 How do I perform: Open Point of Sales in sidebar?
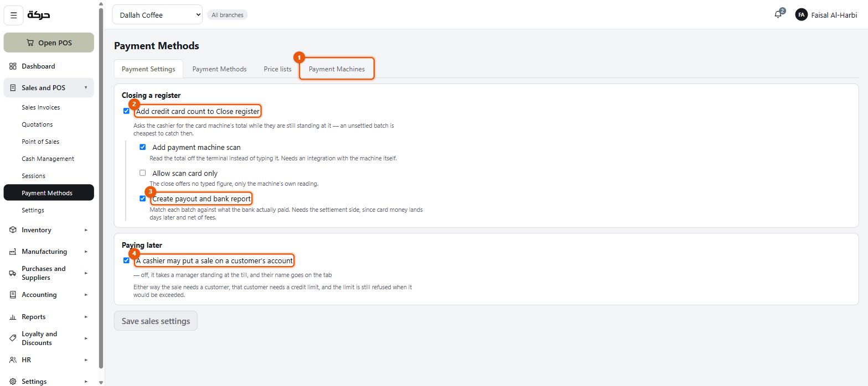pos(40,142)
